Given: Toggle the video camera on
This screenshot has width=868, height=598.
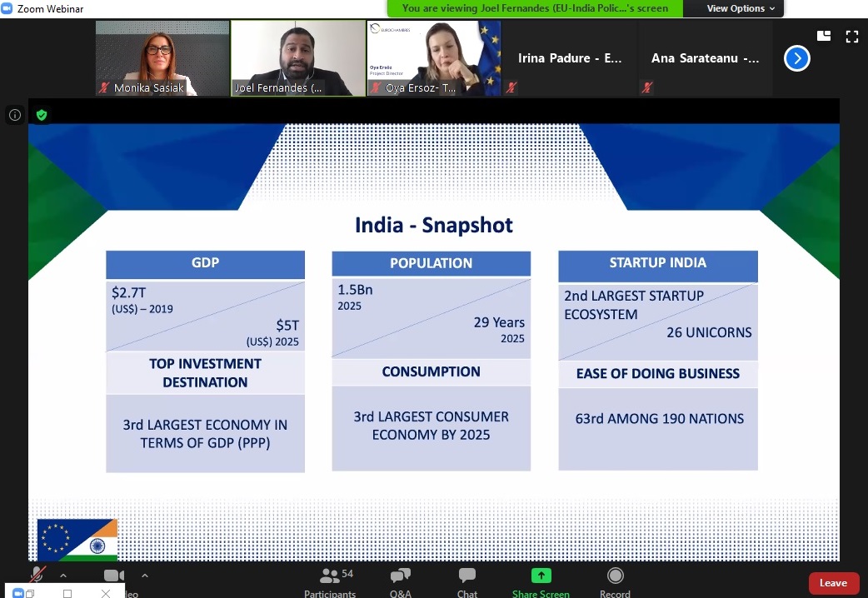Looking at the screenshot, I should tap(113, 576).
